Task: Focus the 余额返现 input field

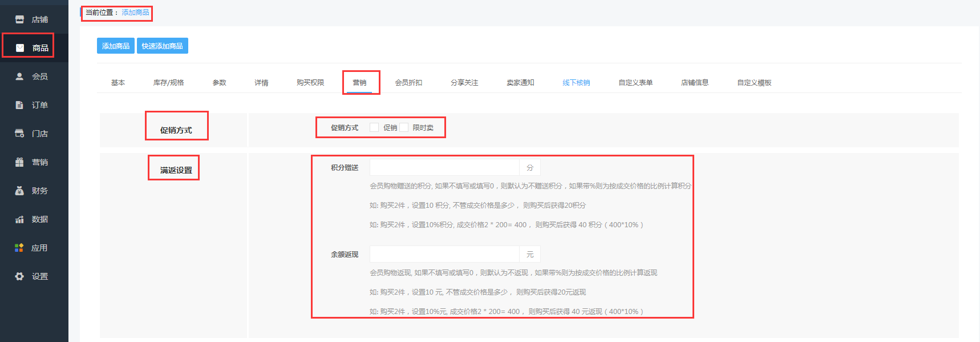Action: [x=444, y=254]
